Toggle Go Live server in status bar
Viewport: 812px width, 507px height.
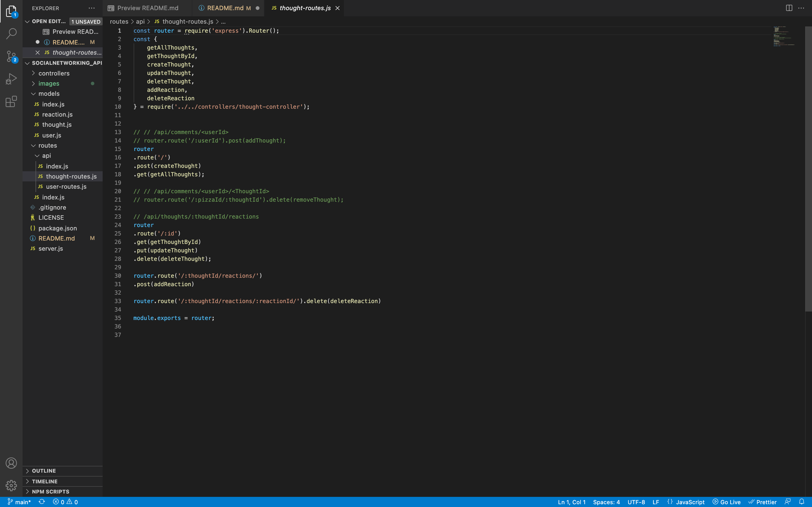[x=727, y=502]
